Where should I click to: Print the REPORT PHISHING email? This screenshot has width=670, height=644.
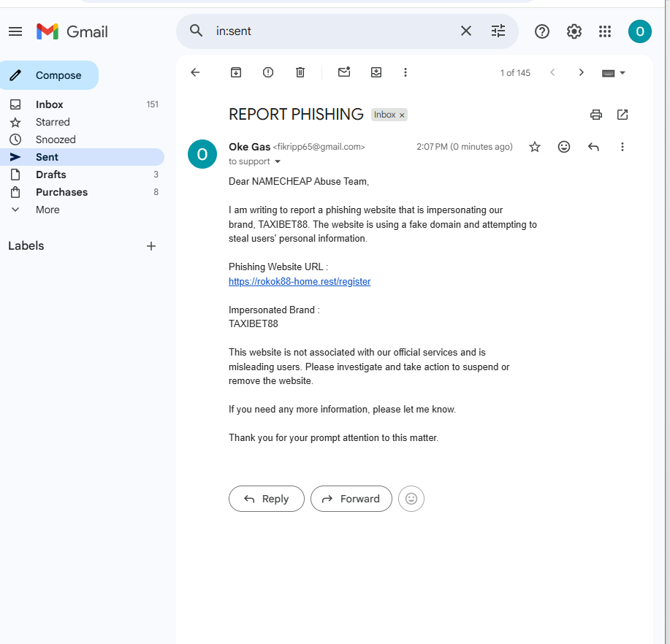pyautogui.click(x=596, y=115)
